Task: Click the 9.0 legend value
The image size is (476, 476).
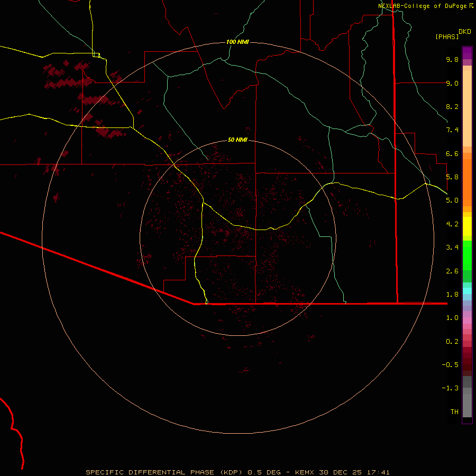Action: [x=452, y=83]
